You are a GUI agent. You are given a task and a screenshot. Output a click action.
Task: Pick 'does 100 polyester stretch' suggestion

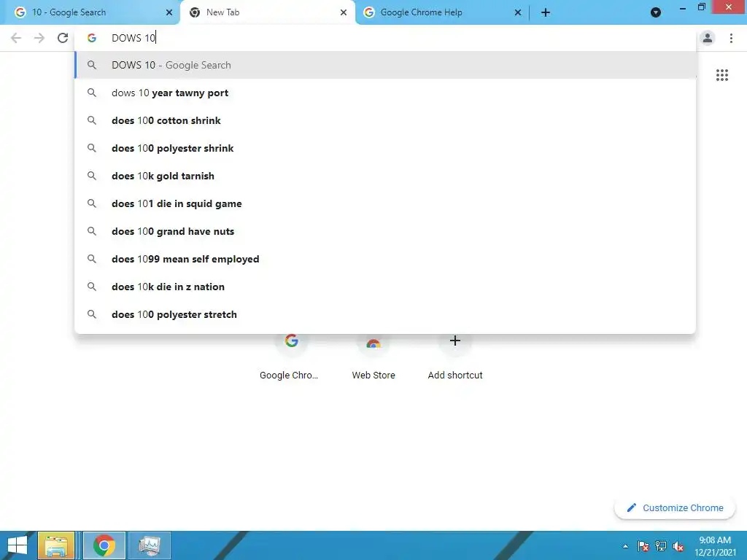coord(385,314)
